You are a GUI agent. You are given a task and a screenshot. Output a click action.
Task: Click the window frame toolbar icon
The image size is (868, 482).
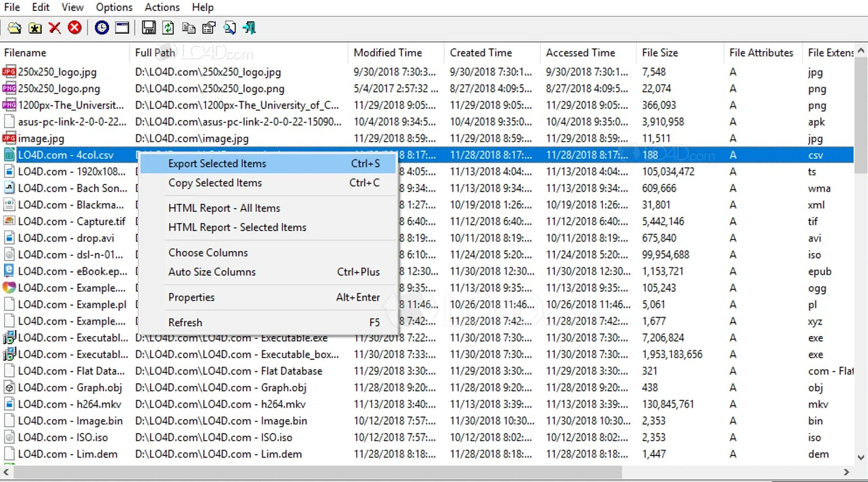pyautogui.click(x=122, y=28)
